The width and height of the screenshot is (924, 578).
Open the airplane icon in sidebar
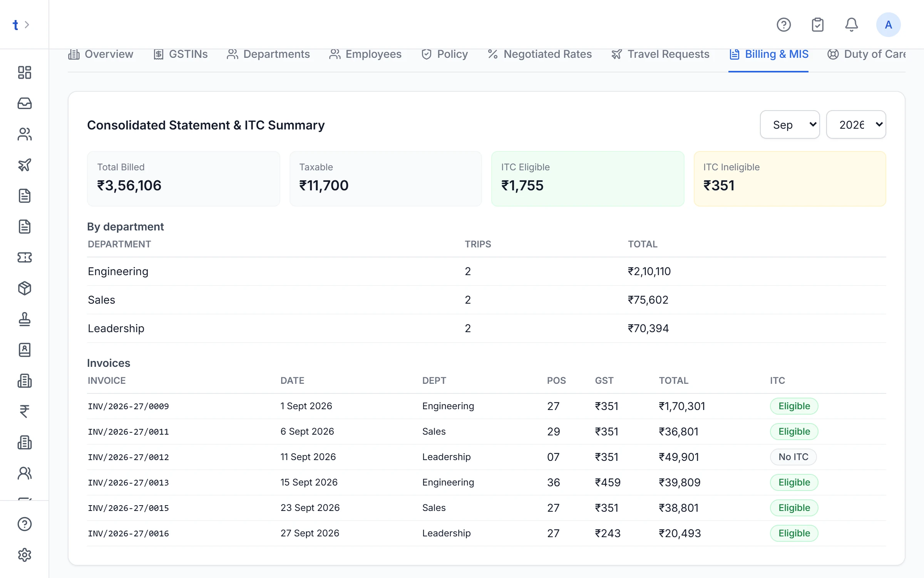click(25, 165)
